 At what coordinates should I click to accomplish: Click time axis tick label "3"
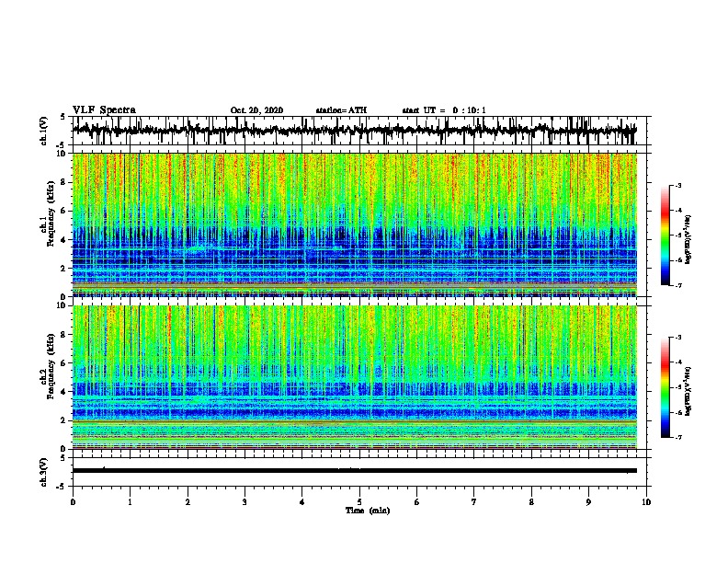tap(245, 501)
